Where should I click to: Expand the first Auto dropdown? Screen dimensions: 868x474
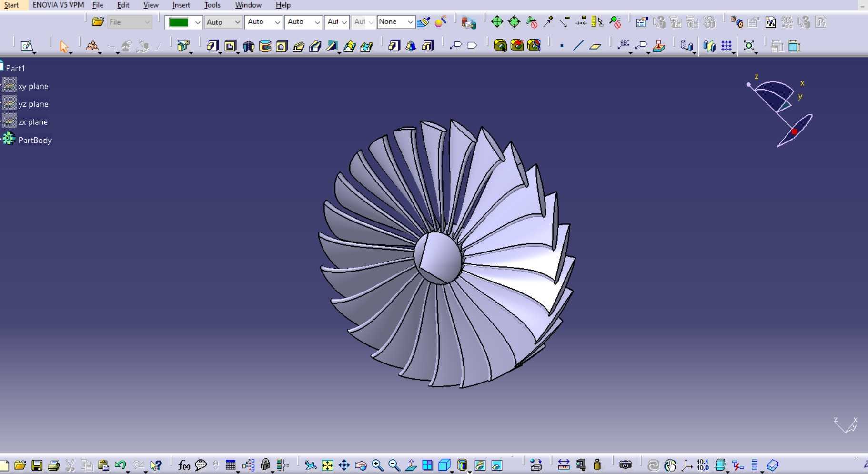point(223,22)
